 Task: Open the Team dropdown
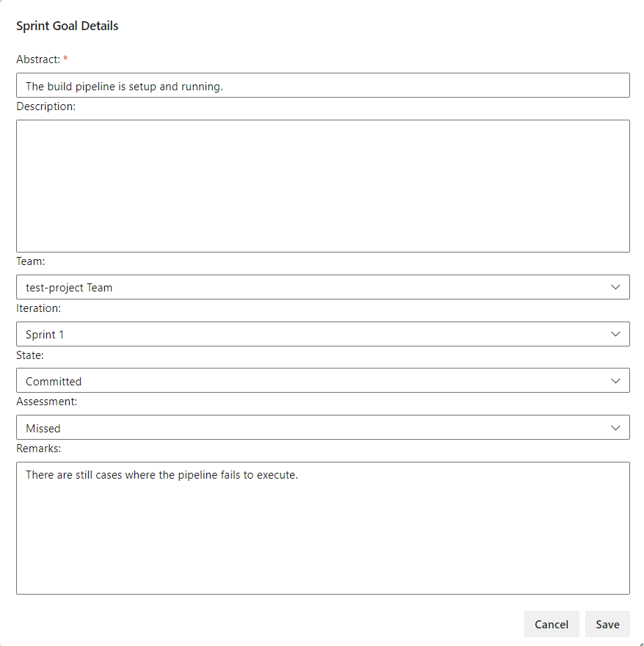coord(323,287)
